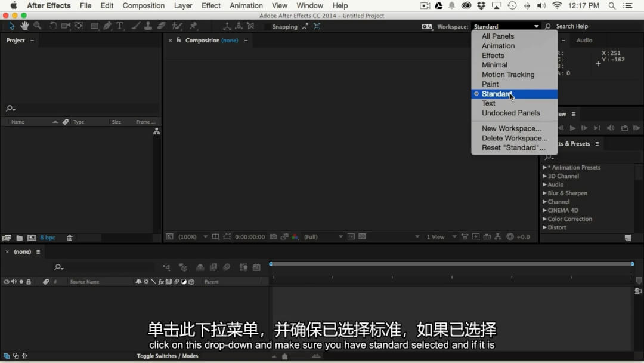
Task: Expand the Animation Presets category
Action: click(544, 168)
